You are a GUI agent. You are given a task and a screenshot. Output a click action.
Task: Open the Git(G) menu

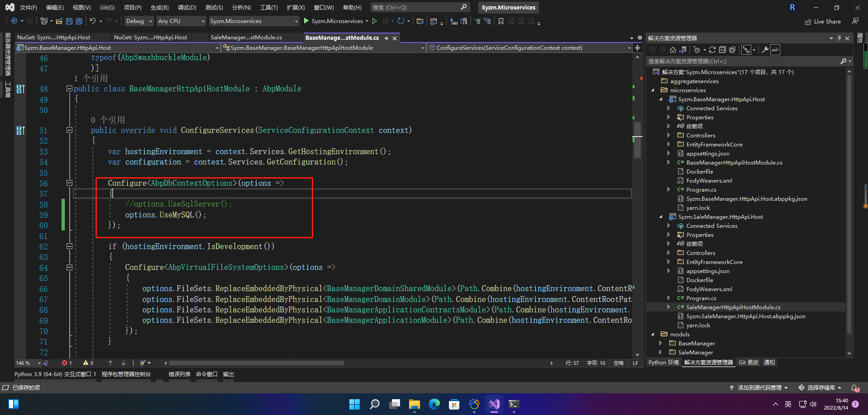pyautogui.click(x=107, y=7)
